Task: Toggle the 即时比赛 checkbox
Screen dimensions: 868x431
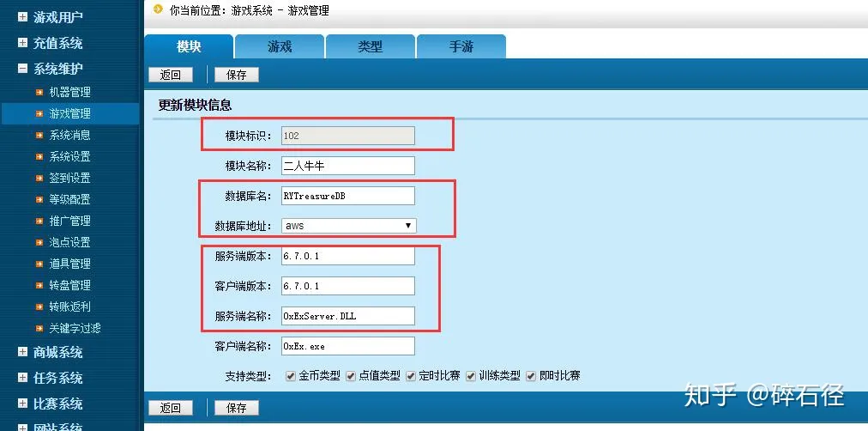Action: pos(531,376)
